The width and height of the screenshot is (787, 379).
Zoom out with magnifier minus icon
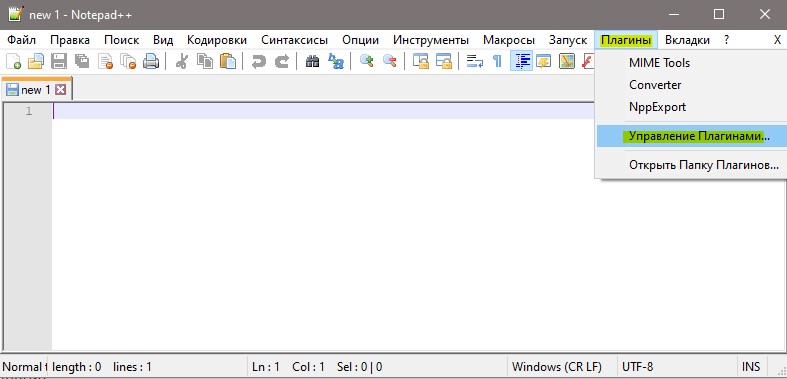point(390,61)
